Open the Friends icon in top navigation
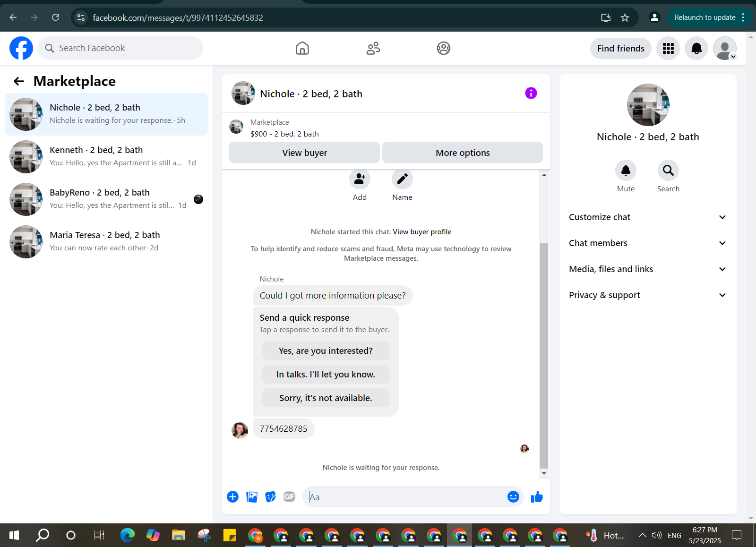756x547 pixels. pyautogui.click(x=373, y=48)
